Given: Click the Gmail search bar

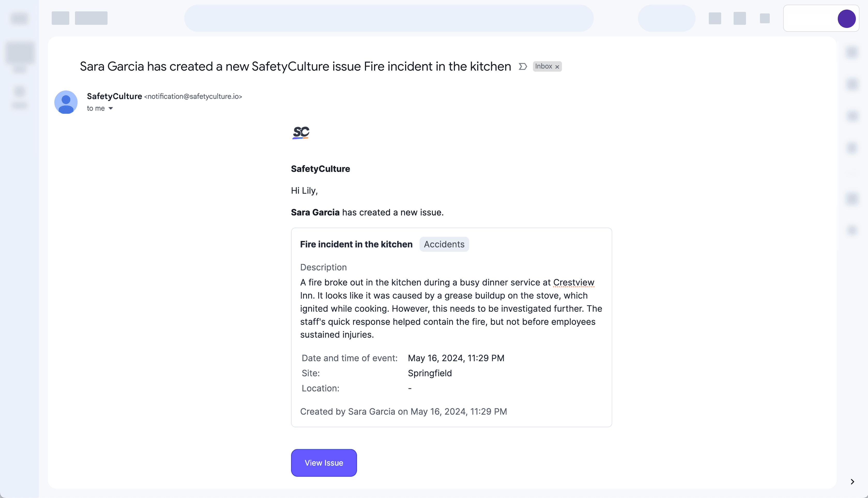Looking at the screenshot, I should point(388,18).
